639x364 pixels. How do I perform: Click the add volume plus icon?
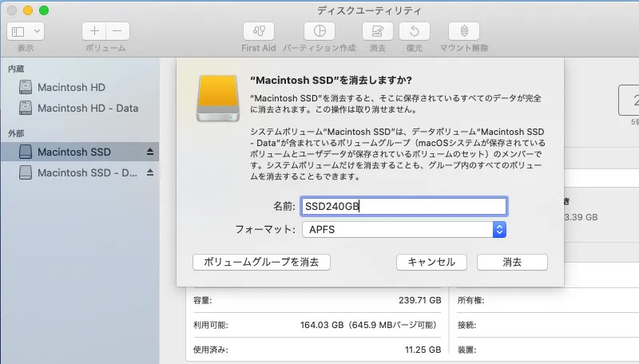pyautogui.click(x=94, y=31)
